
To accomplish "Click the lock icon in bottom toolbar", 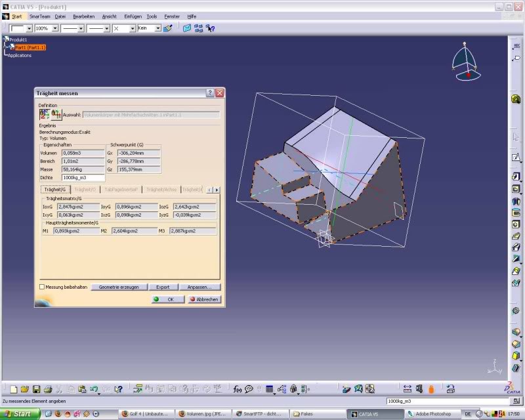I will point(293,389).
